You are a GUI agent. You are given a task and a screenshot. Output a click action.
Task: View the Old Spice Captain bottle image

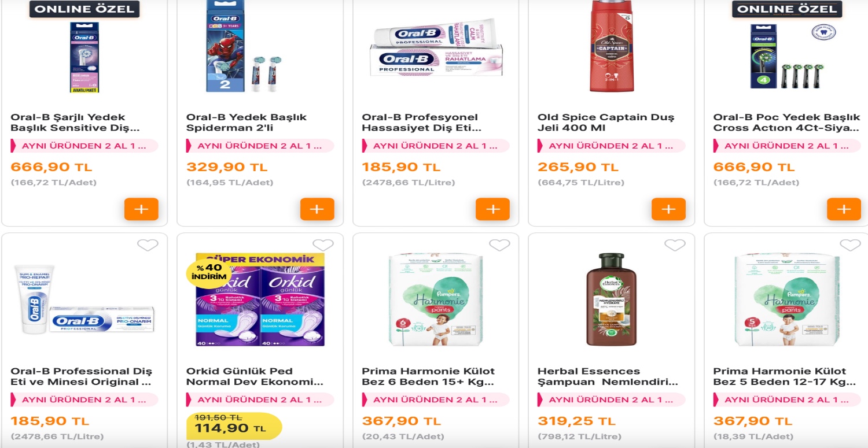pyautogui.click(x=611, y=46)
